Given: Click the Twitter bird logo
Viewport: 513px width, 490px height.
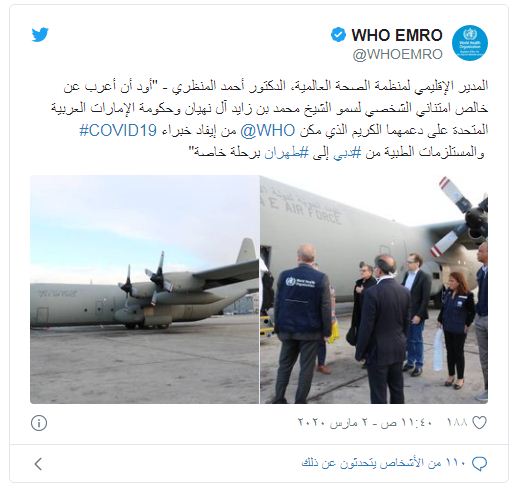Looking at the screenshot, I should (40, 35).
